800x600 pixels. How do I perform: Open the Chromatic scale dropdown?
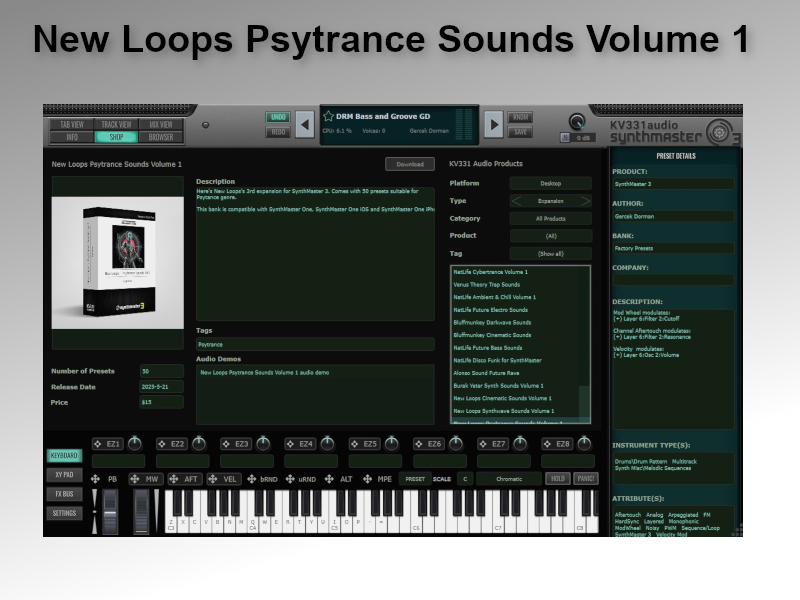509,479
